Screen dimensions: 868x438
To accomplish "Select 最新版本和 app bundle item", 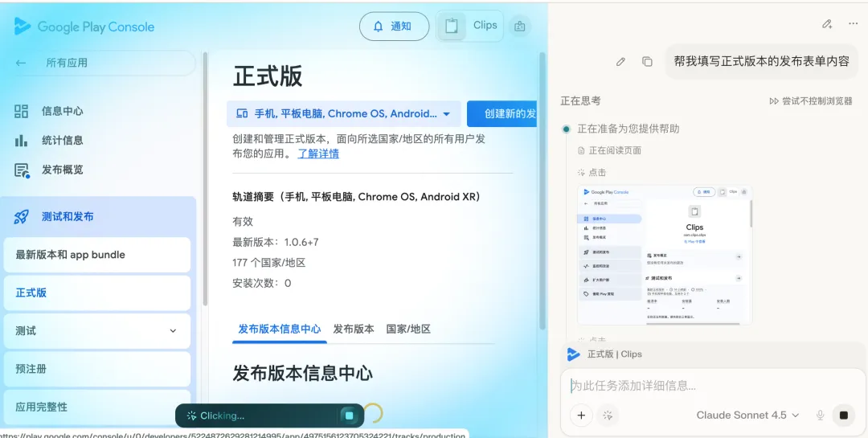I will 97,255.
